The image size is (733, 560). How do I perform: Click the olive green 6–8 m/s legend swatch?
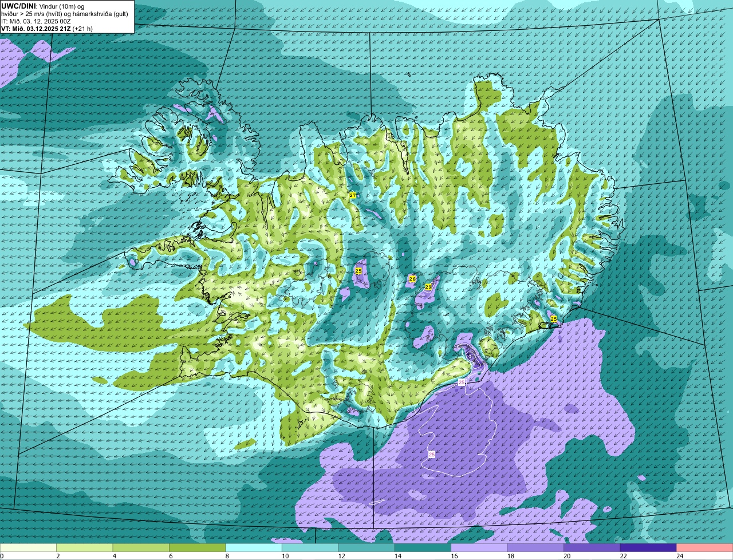(198, 547)
